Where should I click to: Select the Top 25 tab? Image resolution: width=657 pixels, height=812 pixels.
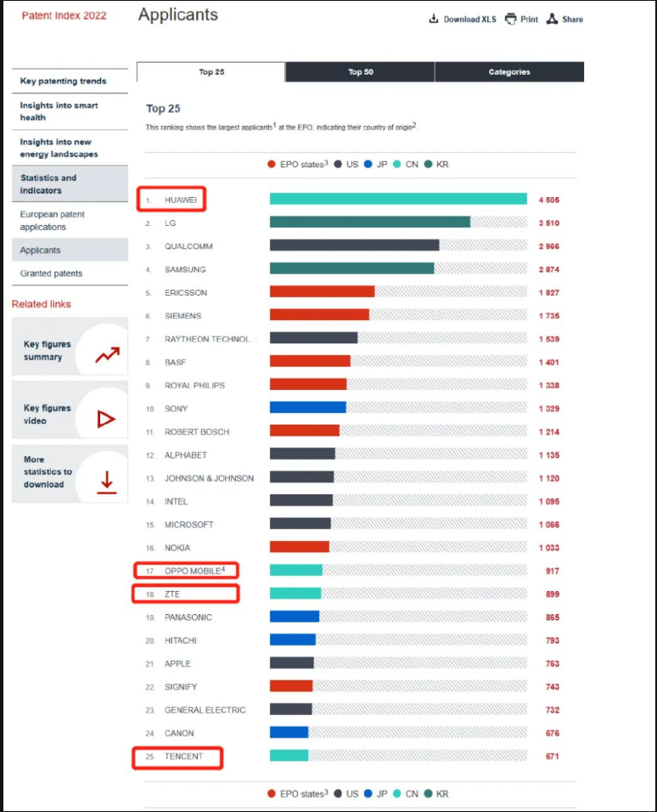pyautogui.click(x=211, y=72)
